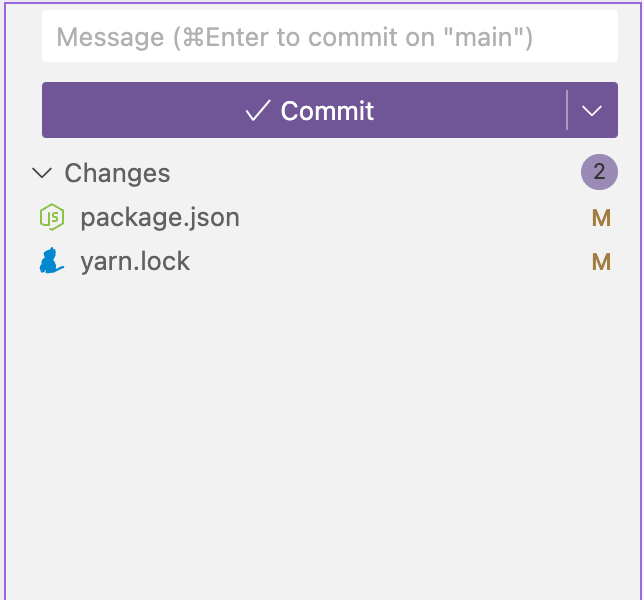Click the left blank part of the Commit button

click(144, 110)
